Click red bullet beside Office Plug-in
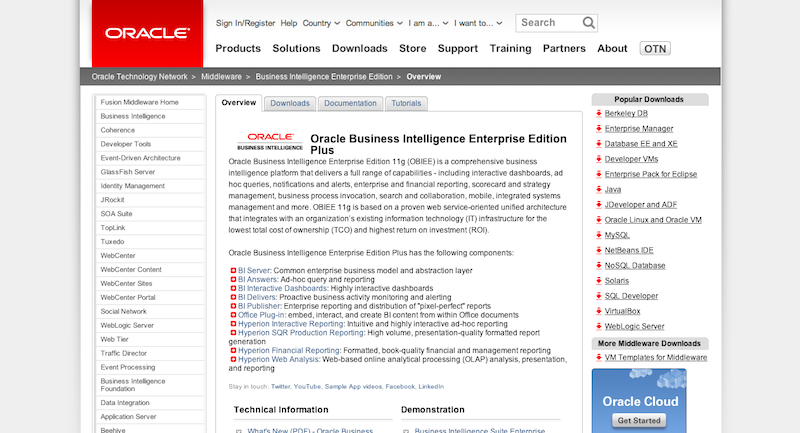 (x=233, y=315)
